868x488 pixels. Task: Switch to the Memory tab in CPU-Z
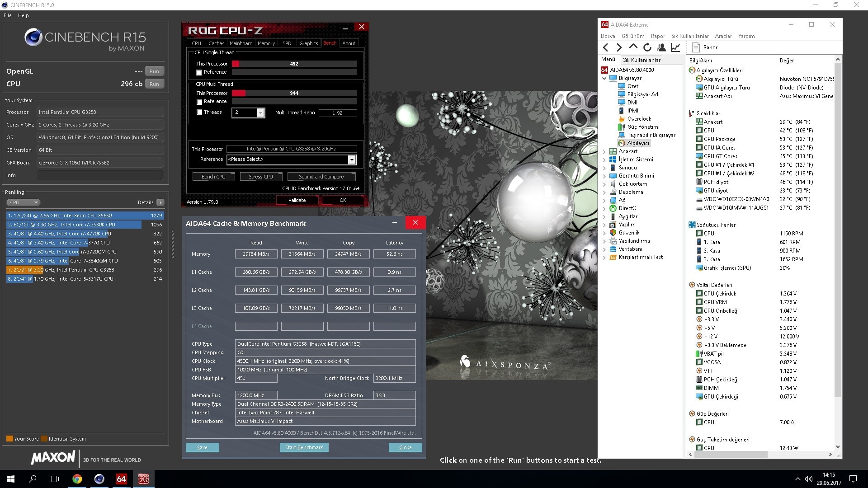(x=266, y=43)
